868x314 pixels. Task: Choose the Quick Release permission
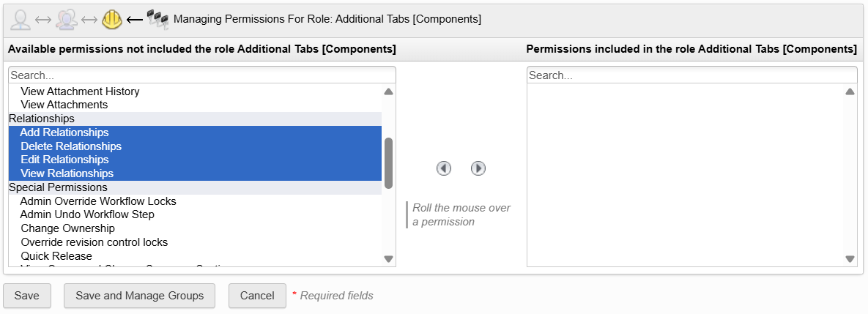56,256
